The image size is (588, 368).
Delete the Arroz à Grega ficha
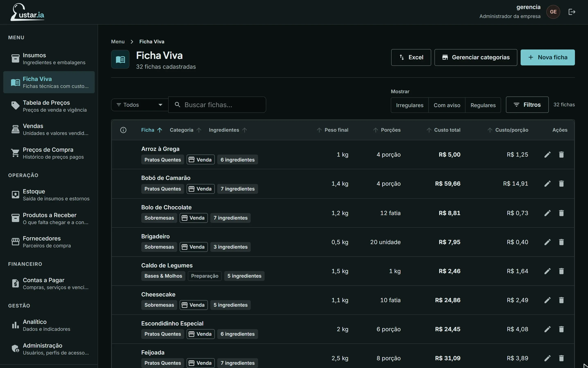pyautogui.click(x=561, y=155)
